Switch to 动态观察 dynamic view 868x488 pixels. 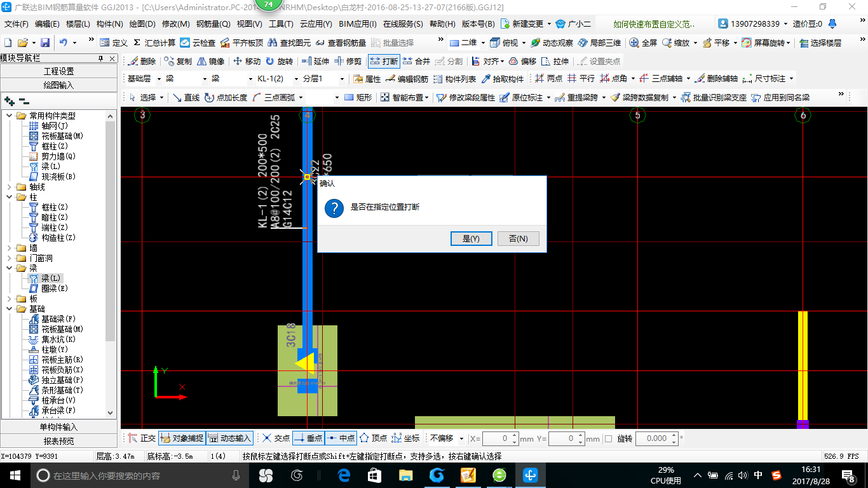[552, 43]
